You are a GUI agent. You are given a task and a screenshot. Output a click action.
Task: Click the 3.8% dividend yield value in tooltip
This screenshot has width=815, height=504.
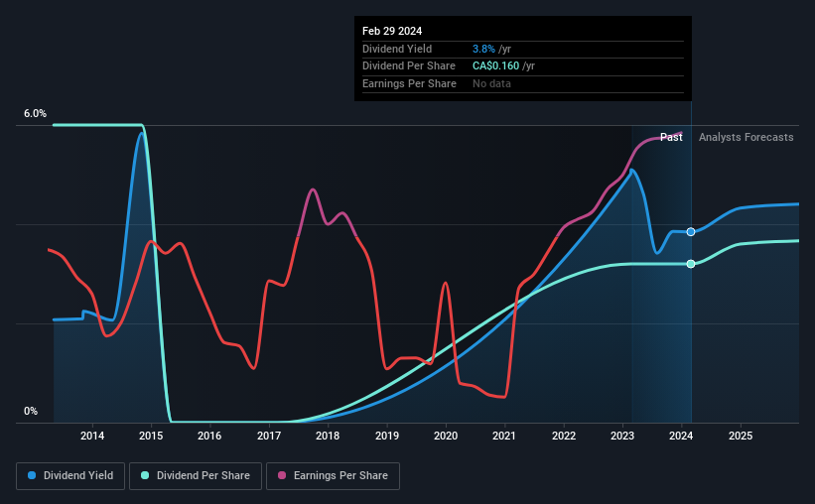tap(483, 49)
